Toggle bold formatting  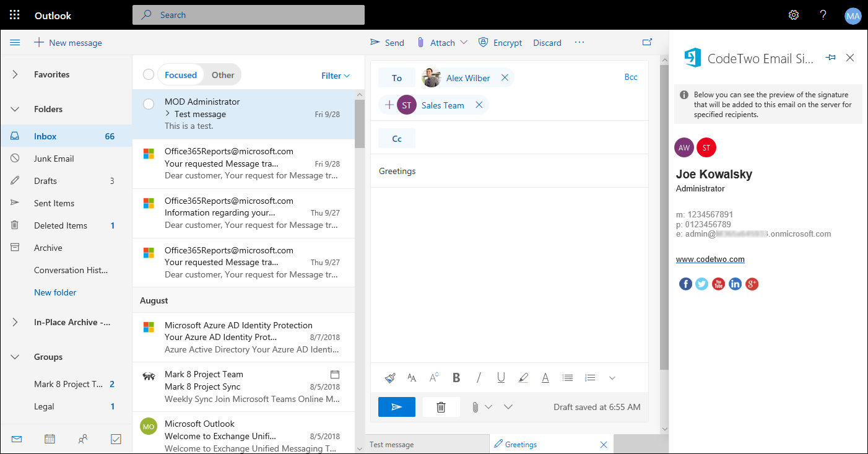point(456,377)
